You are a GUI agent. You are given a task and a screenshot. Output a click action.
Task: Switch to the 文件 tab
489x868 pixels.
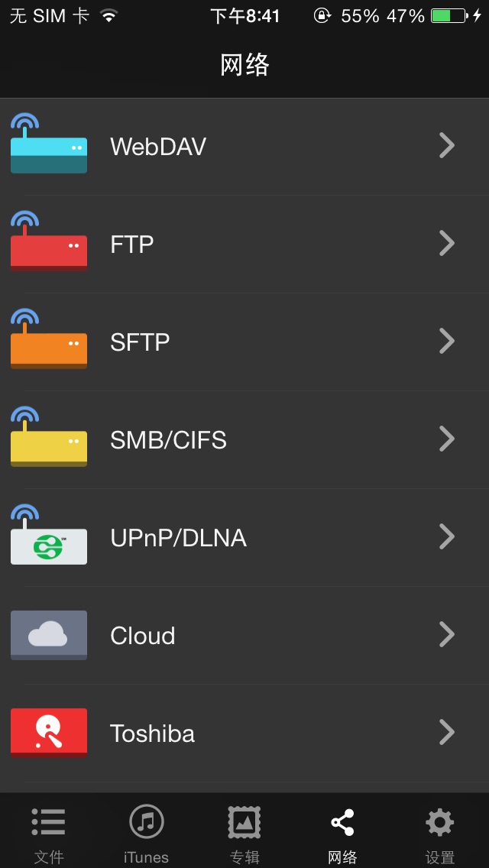48,833
